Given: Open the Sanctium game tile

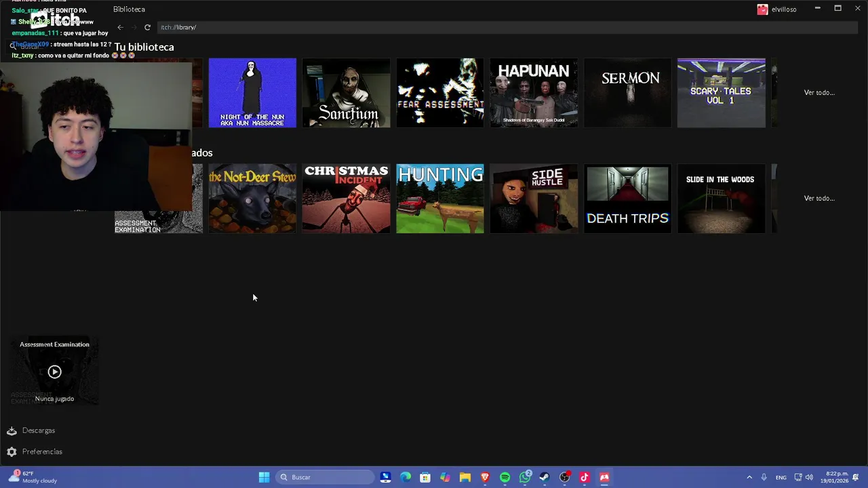Looking at the screenshot, I should coord(346,93).
